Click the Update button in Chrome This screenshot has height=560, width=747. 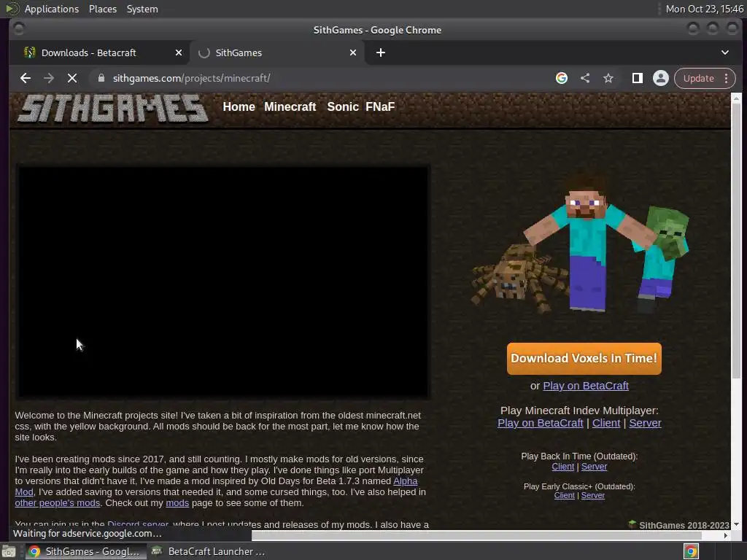699,78
